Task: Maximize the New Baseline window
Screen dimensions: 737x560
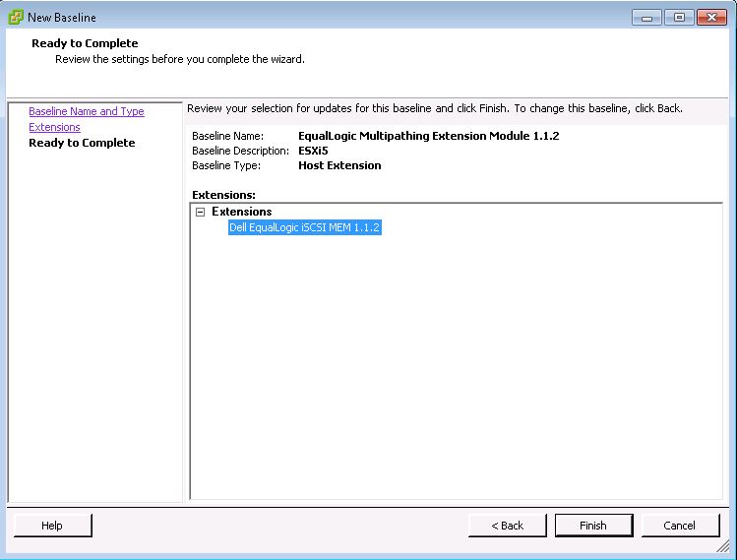Action: click(x=679, y=18)
